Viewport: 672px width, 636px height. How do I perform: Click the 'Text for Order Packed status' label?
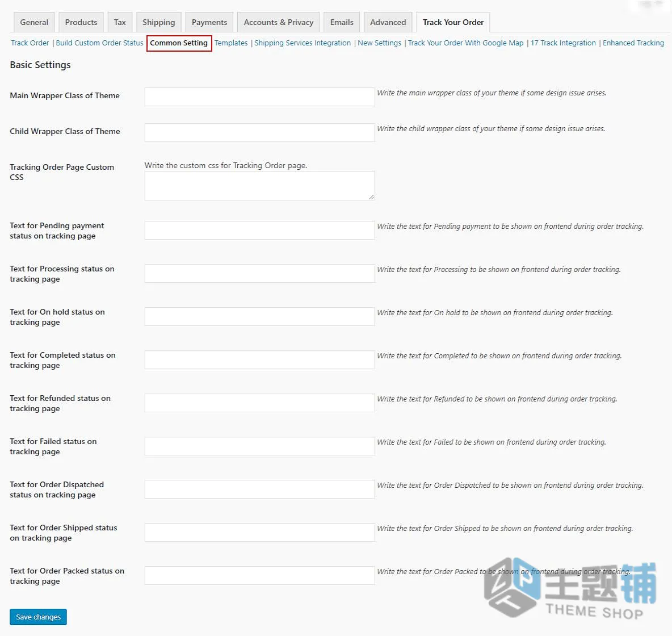coord(67,576)
